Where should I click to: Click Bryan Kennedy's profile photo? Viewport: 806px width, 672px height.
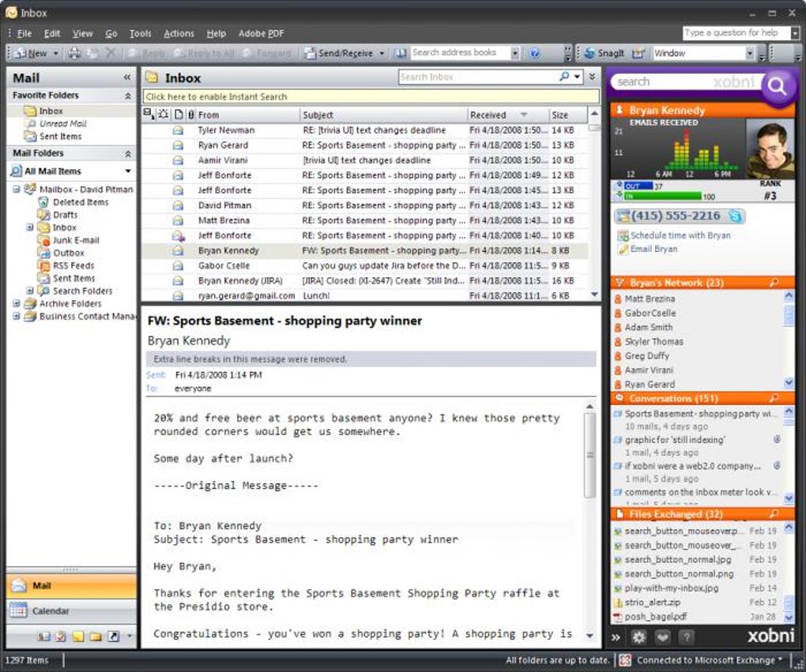(x=770, y=149)
